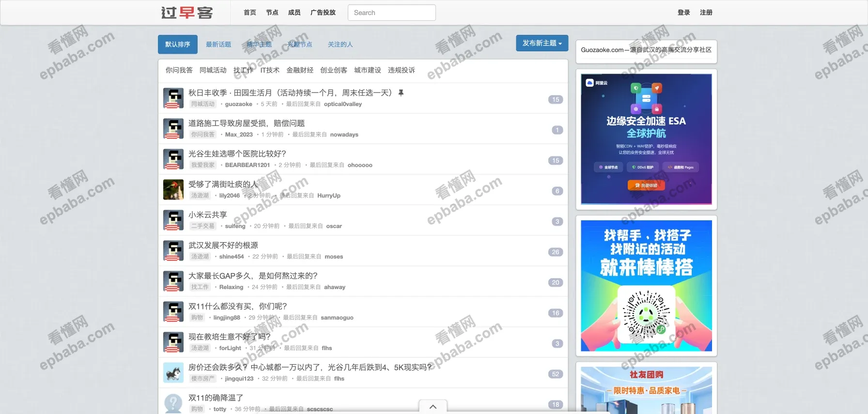This screenshot has width=868, height=414.
Task: Filter by 金融财经 node
Action: pos(300,70)
